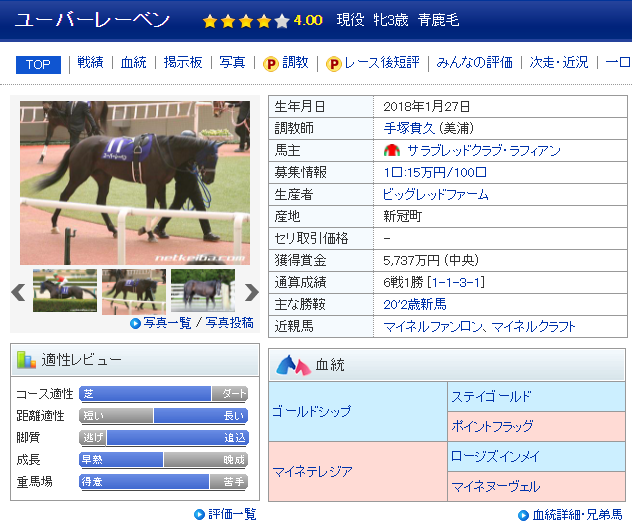This screenshot has width=632, height=530.
Task: Open 評価一覧 link
Action: tap(232, 514)
